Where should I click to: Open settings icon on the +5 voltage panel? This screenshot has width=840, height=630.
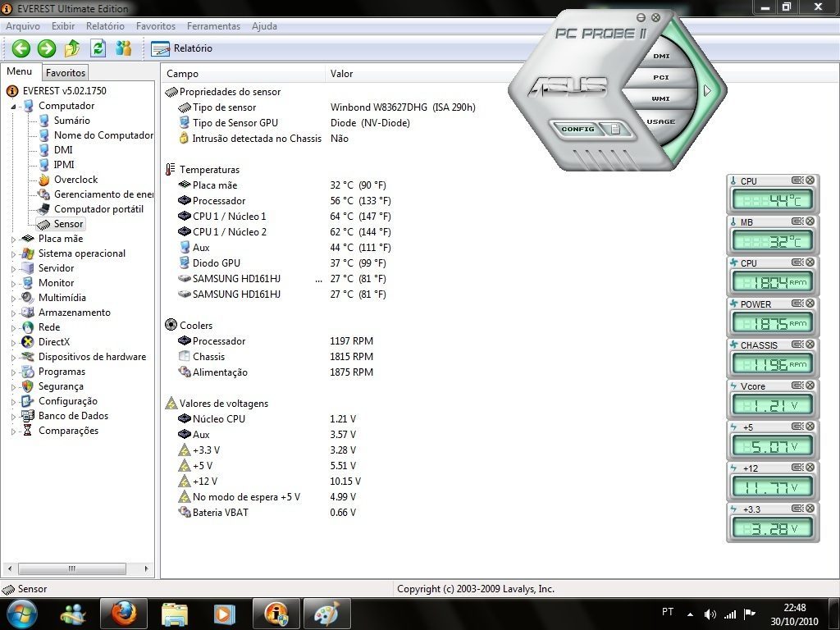coord(797,427)
